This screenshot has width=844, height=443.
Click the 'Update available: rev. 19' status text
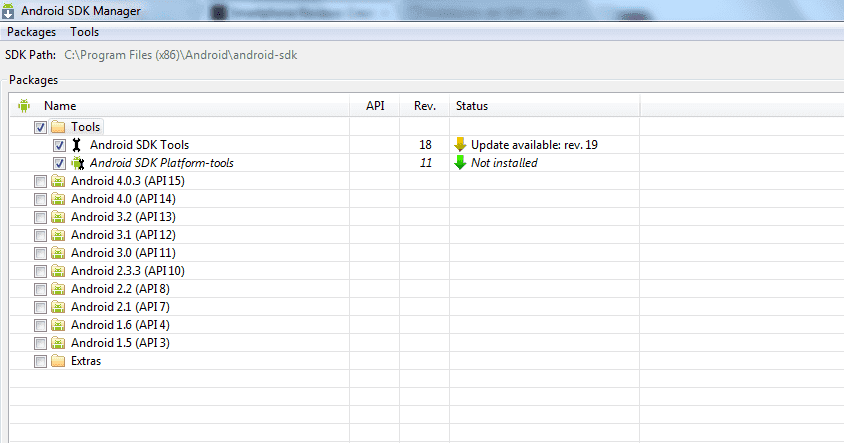pos(534,145)
